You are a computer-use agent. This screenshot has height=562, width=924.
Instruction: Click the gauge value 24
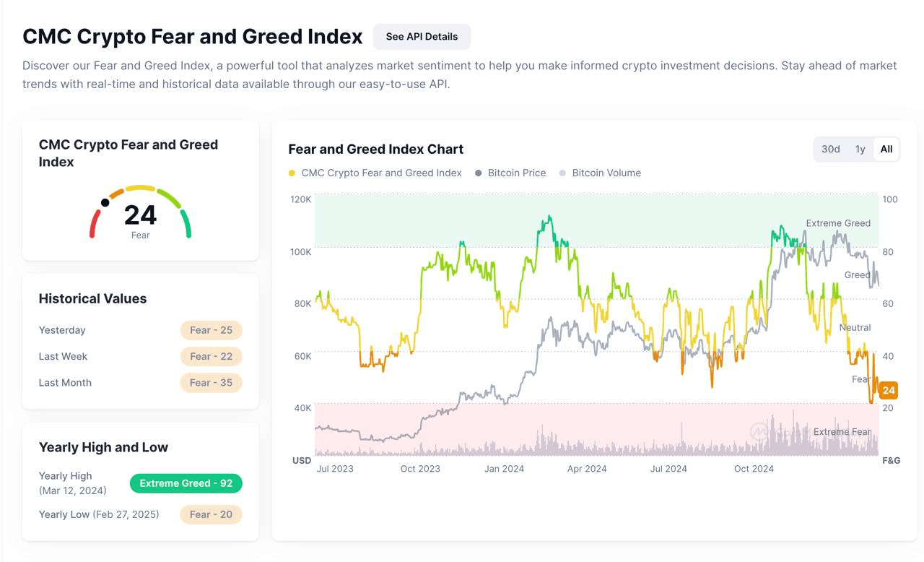(x=140, y=215)
